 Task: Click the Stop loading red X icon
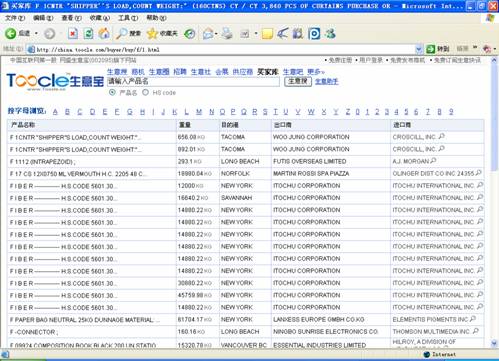pos(73,33)
